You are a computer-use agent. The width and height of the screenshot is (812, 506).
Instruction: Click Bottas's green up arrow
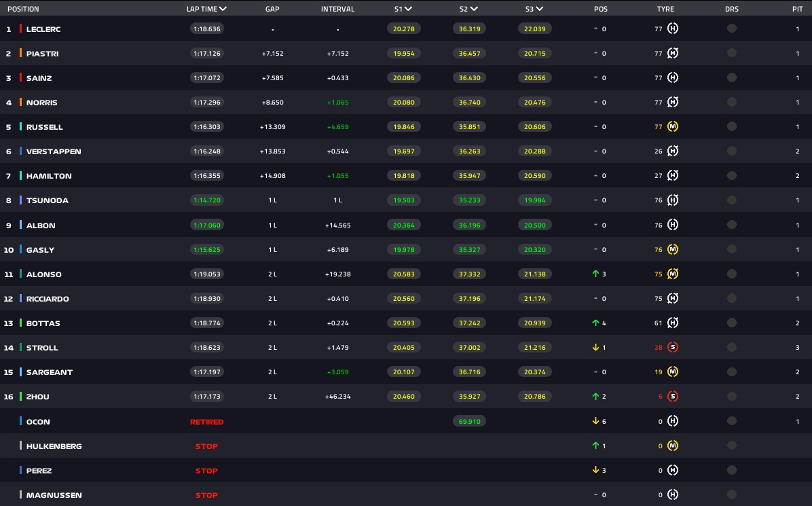coord(595,323)
